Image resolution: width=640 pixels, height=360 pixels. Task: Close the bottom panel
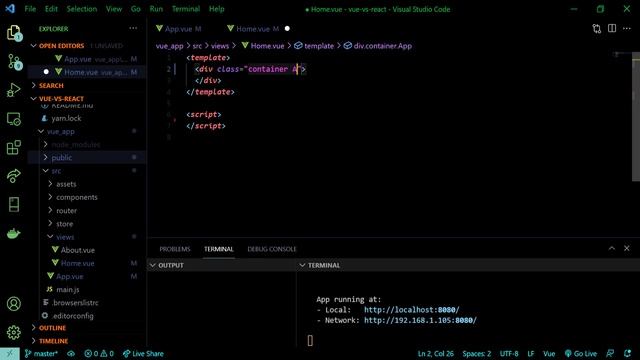(x=627, y=248)
